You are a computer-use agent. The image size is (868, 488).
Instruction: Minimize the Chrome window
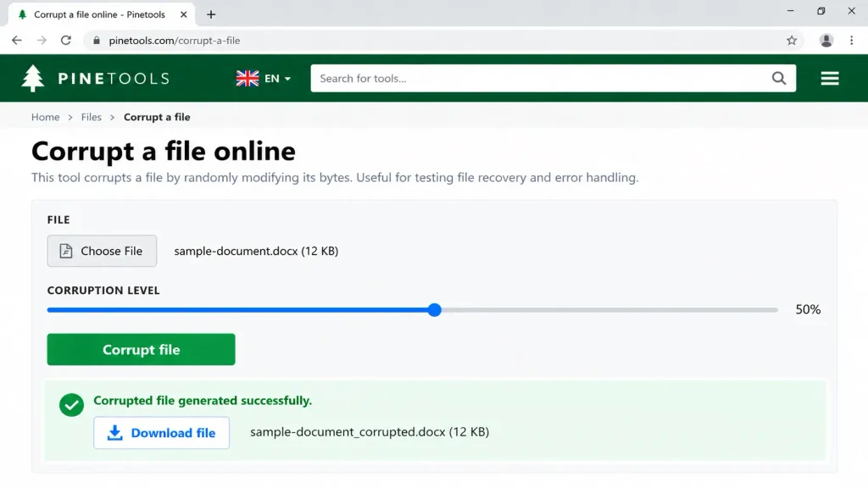(x=791, y=11)
